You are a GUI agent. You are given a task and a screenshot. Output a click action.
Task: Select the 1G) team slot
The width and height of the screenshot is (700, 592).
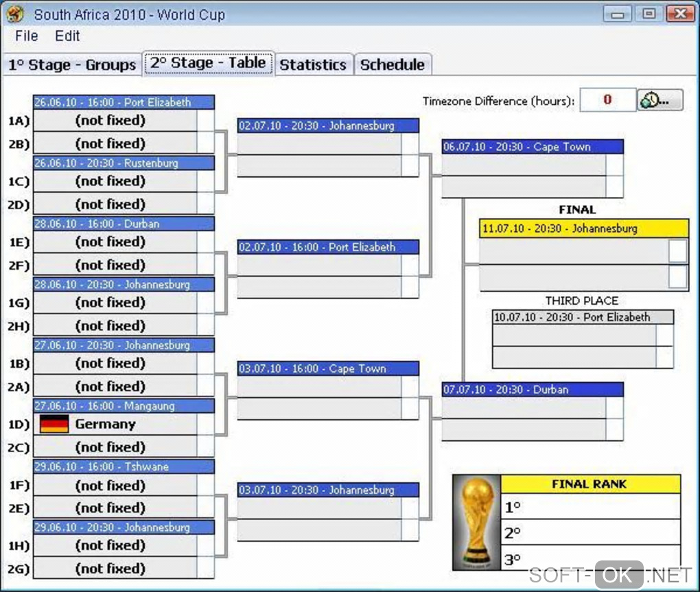115,303
